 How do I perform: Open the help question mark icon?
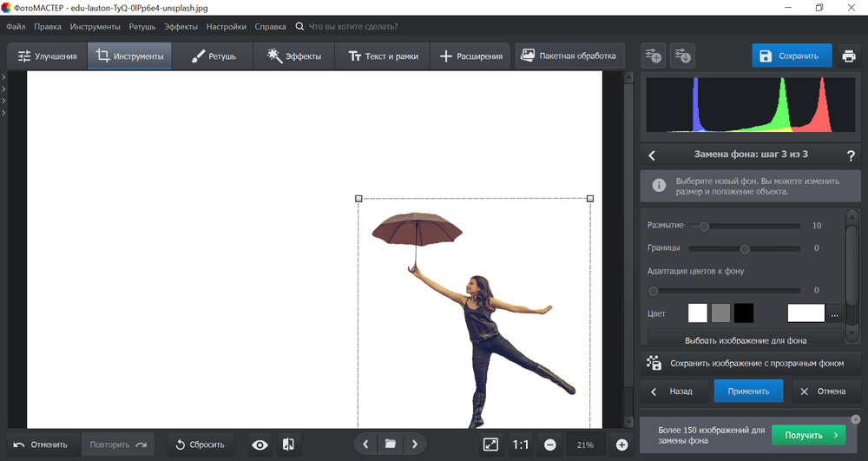coord(851,155)
